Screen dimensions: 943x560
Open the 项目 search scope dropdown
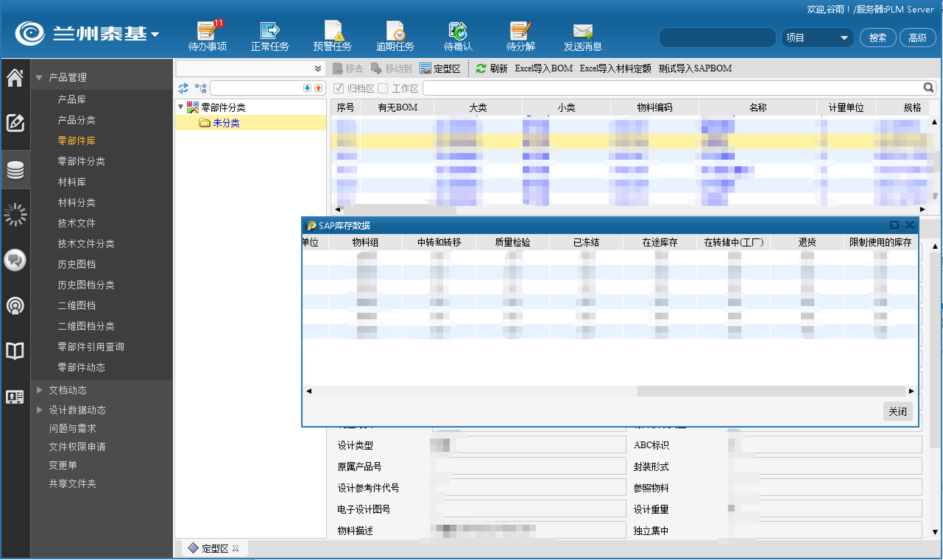(x=817, y=38)
